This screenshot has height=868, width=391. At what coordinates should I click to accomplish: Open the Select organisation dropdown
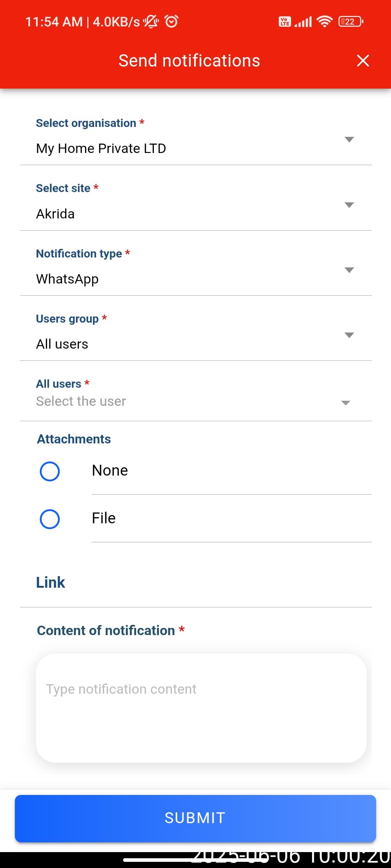click(349, 140)
